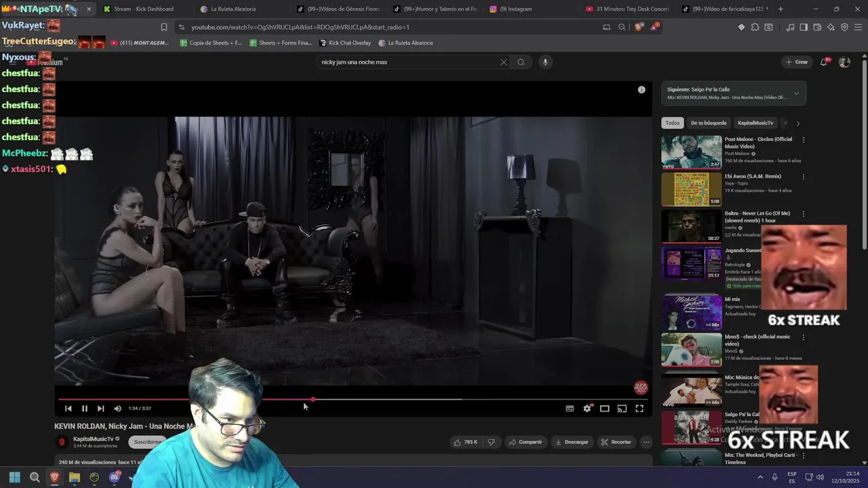Click the Descargar download button
The height and width of the screenshot is (488, 868).
[x=572, y=442]
